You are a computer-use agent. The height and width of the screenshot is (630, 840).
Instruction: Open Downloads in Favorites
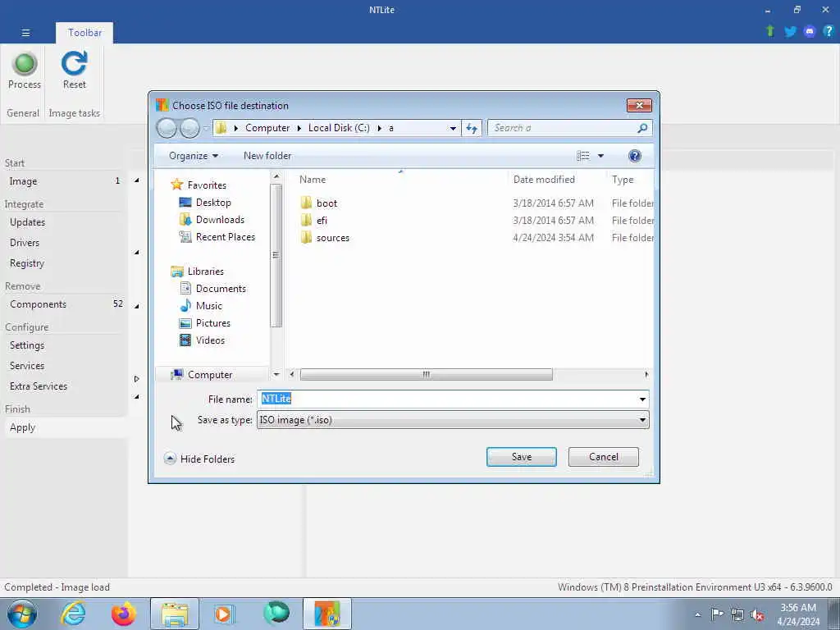[x=220, y=220]
